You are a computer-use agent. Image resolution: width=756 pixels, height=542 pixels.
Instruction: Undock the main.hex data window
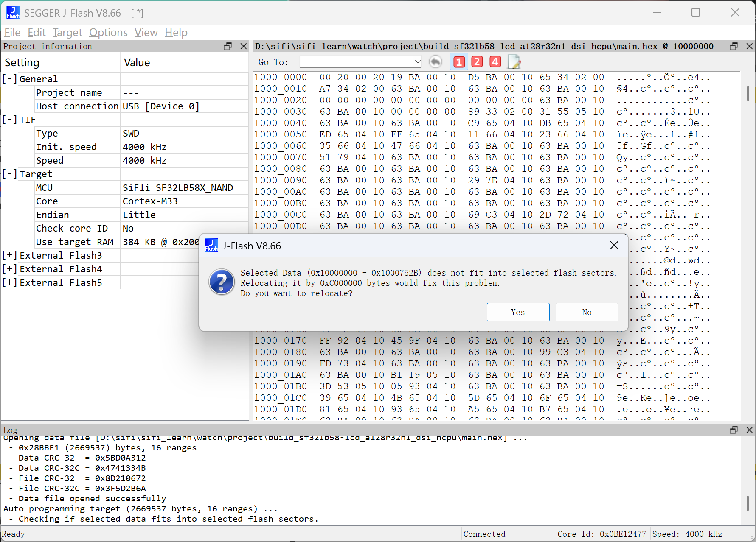(734, 46)
